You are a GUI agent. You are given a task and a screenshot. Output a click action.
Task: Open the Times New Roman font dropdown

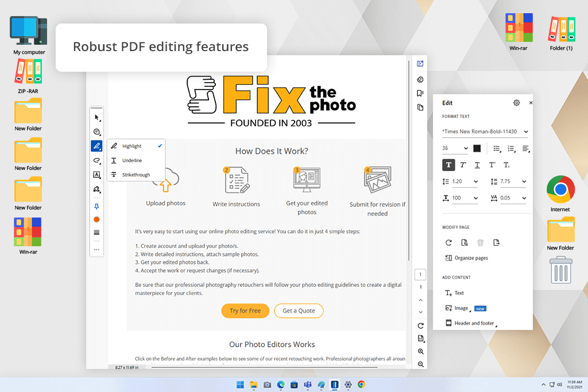(485, 131)
